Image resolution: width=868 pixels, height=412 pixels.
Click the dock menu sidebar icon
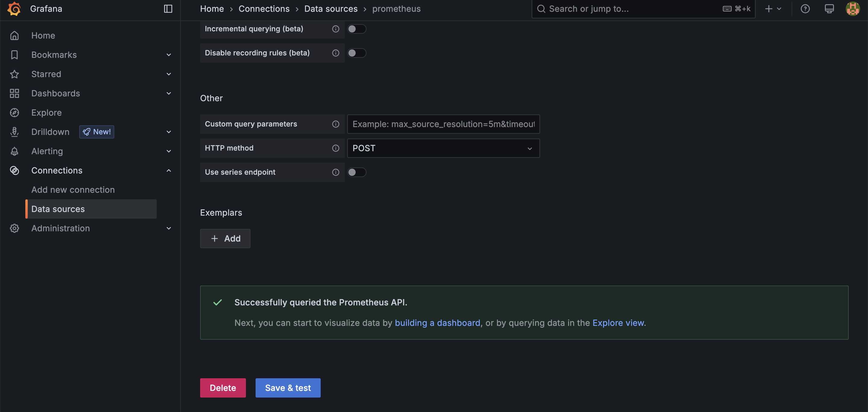[168, 9]
